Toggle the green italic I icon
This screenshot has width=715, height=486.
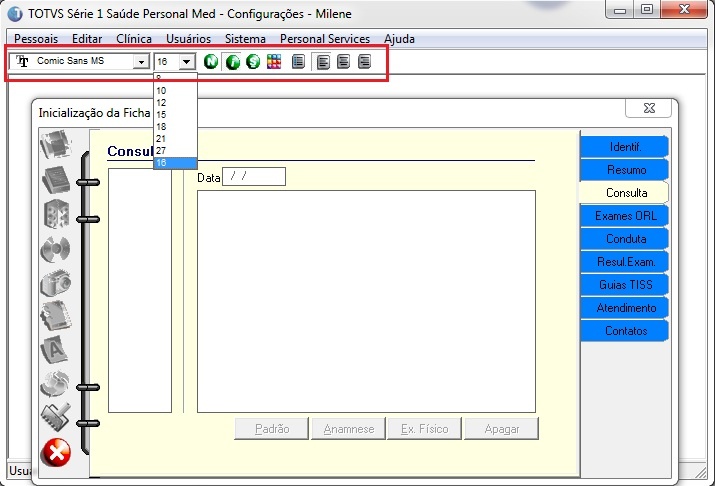click(233, 61)
